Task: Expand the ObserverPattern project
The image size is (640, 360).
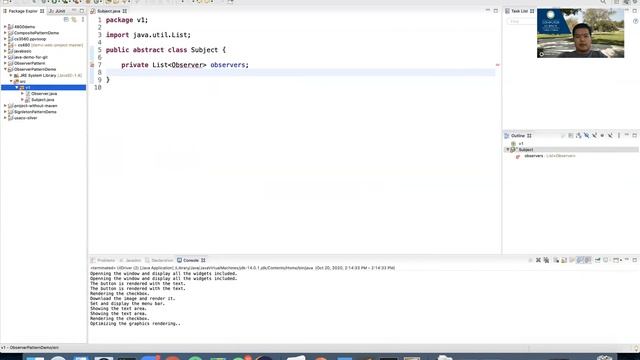Action: (x=5, y=63)
